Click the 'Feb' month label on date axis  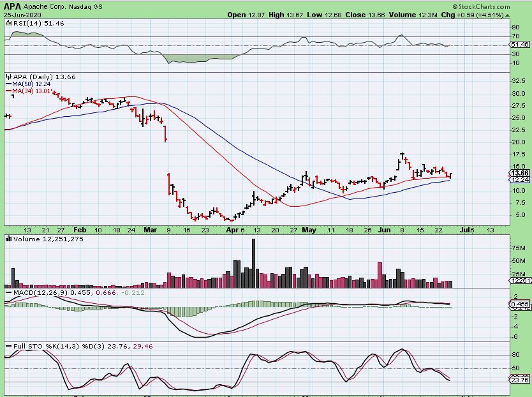80,230
